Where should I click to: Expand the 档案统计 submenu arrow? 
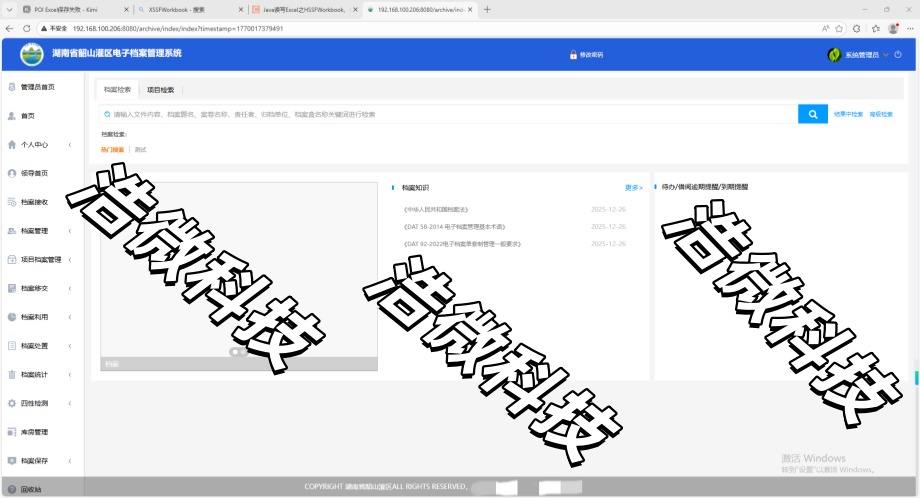(70, 374)
